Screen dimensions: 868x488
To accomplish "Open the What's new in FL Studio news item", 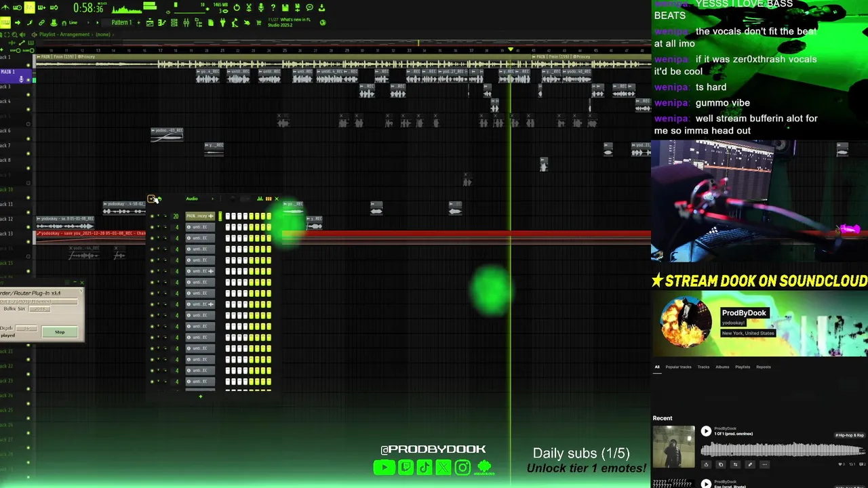I will (x=290, y=22).
